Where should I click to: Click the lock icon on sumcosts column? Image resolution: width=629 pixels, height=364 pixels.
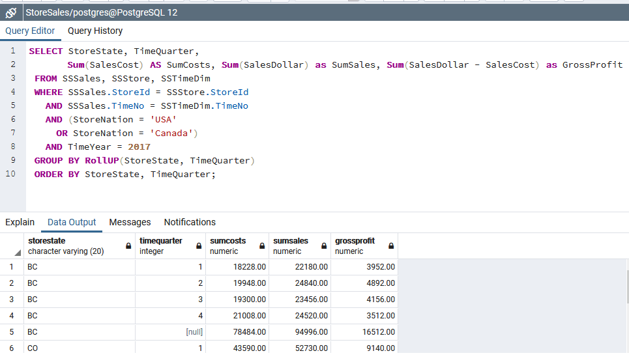pos(262,246)
